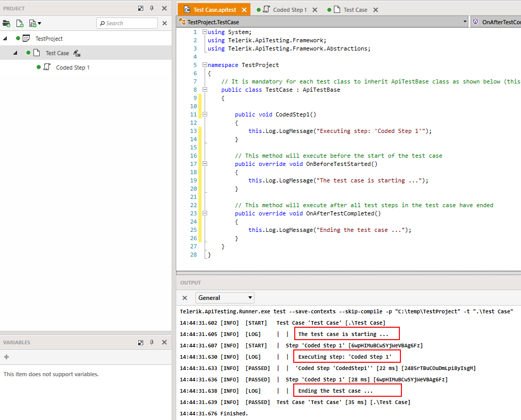This screenshot has width=521, height=420.
Task: Add a new test case file
Action: pyautogui.click(x=20, y=23)
